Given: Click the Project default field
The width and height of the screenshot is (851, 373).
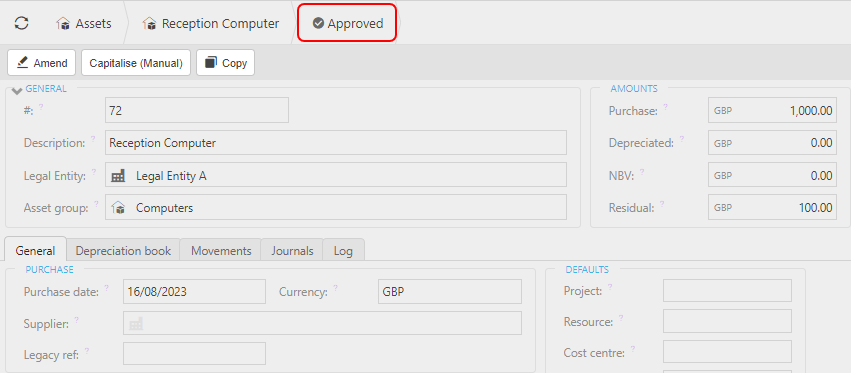Looking at the screenshot, I should click(727, 290).
